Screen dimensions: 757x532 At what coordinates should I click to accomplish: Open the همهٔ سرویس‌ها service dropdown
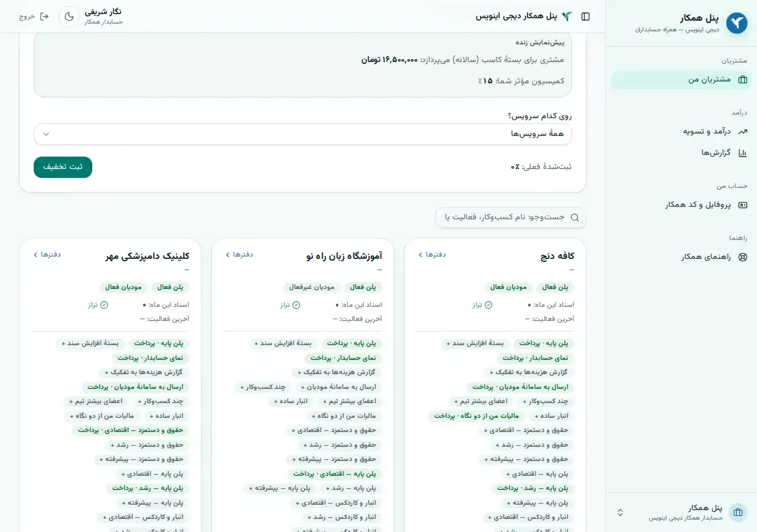point(303,134)
